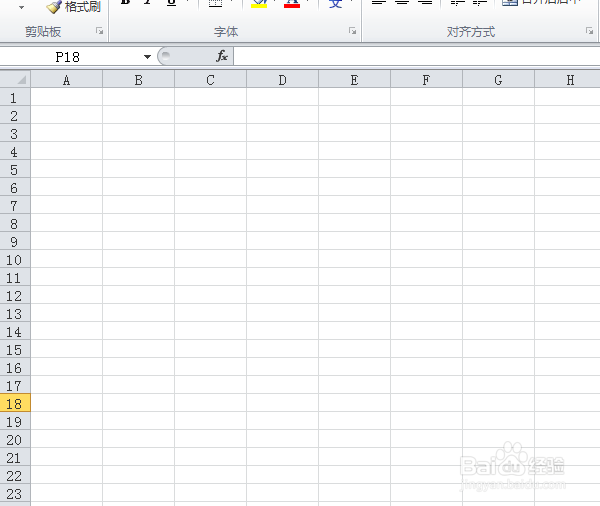Select cell E14
This screenshot has height=506, width=600.
tap(354, 331)
